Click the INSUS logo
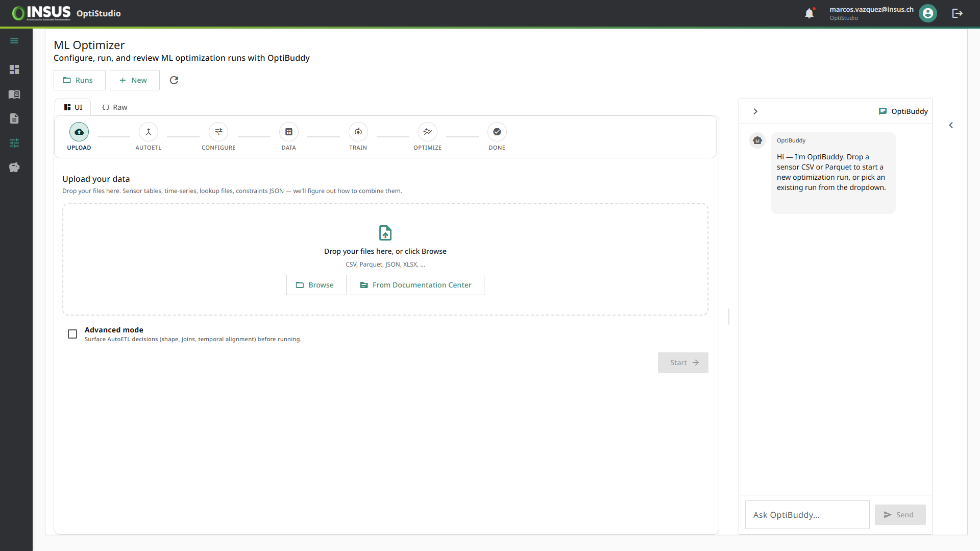Image resolution: width=980 pixels, height=551 pixels. (x=41, y=13)
